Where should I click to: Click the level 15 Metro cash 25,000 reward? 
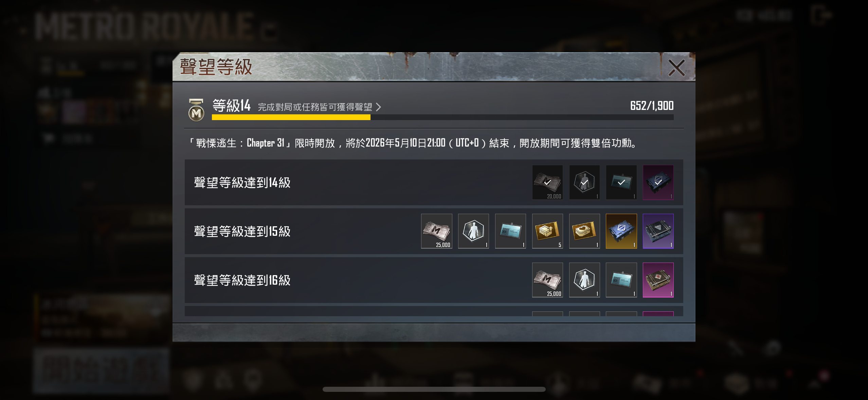pyautogui.click(x=436, y=231)
